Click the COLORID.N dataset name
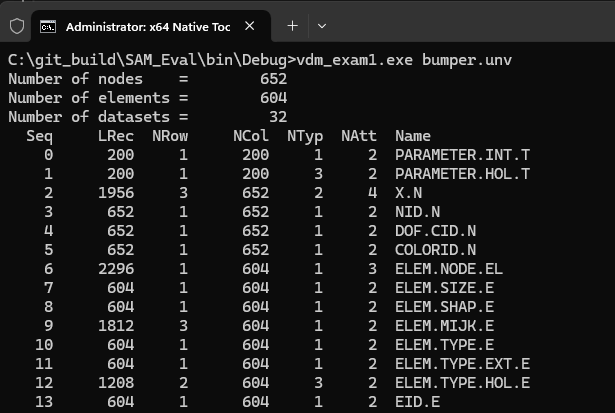The image size is (615, 413). pyautogui.click(x=436, y=249)
